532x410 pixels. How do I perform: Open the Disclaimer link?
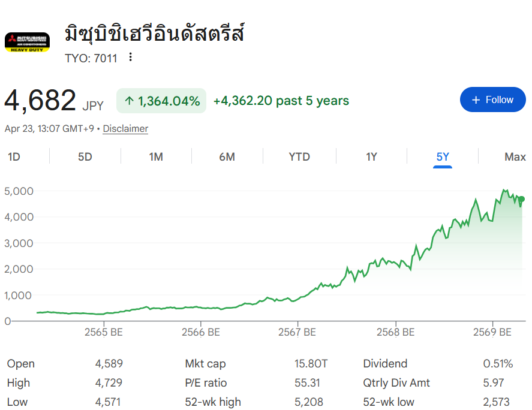tap(125, 128)
